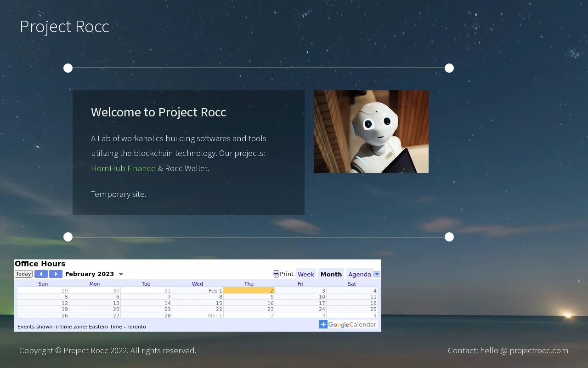
Task: Click the Wed column header
Action: (198, 284)
